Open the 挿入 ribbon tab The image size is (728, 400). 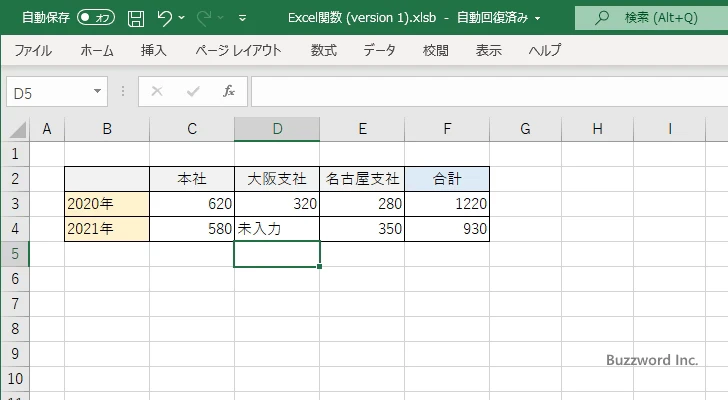(154, 50)
